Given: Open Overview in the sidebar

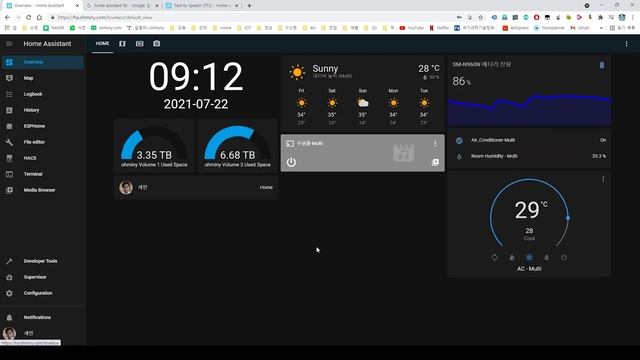Looking at the screenshot, I should 42,62.
